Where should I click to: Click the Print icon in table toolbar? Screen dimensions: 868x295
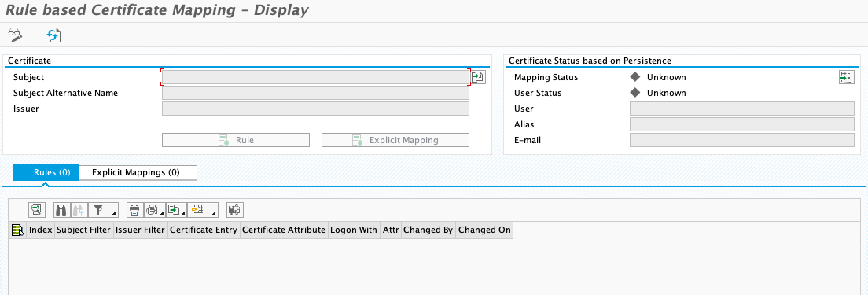[x=134, y=210]
